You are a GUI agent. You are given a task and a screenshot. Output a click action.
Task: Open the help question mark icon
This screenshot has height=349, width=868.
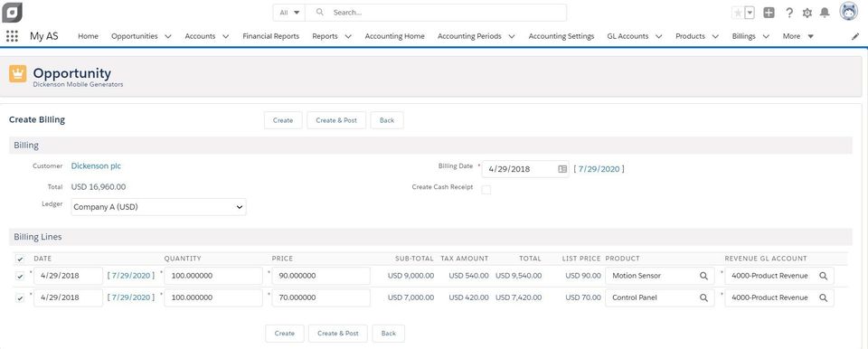coord(789,13)
